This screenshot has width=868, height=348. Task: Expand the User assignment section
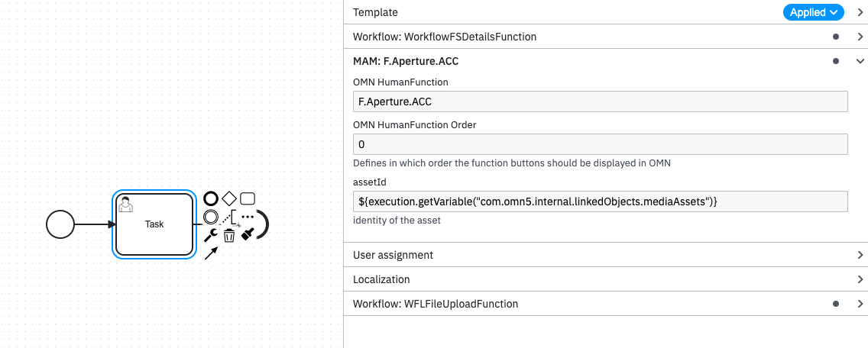coord(860,255)
